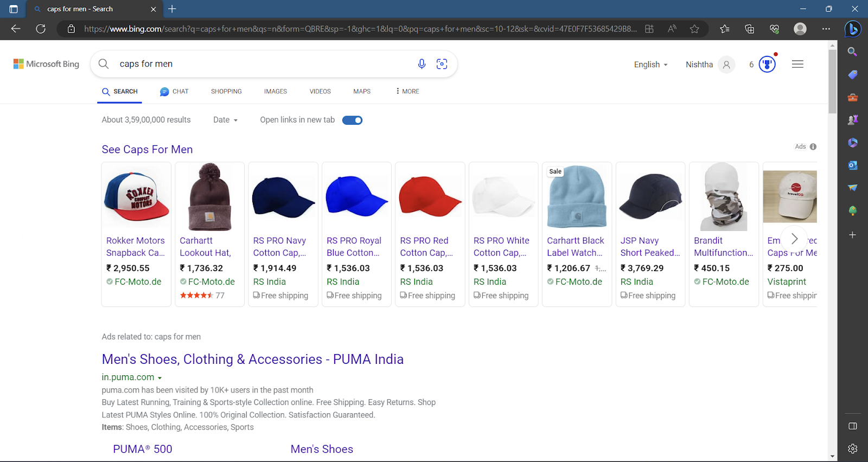
Task: Add this page to favorites star
Action: tap(694, 29)
